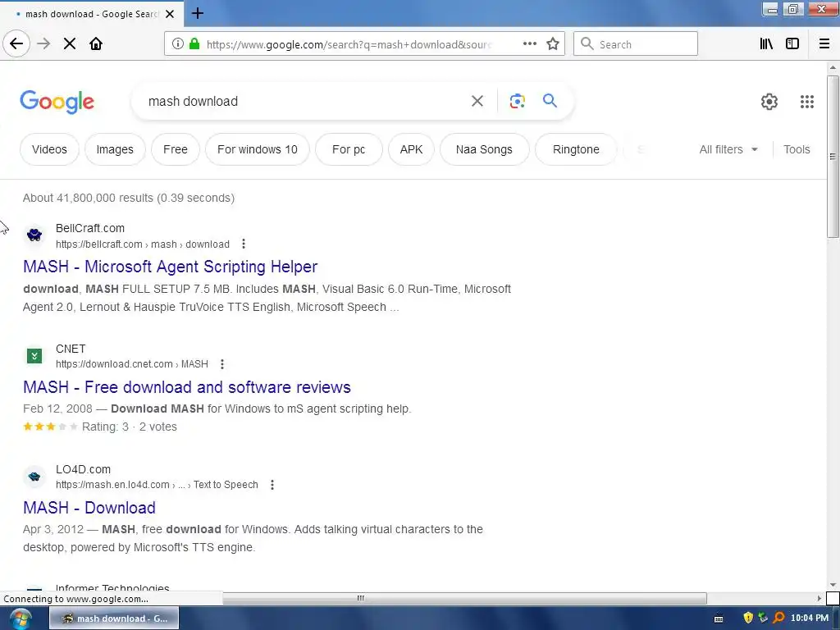Click the green padlock security icon
The image size is (840, 630).
(x=194, y=43)
